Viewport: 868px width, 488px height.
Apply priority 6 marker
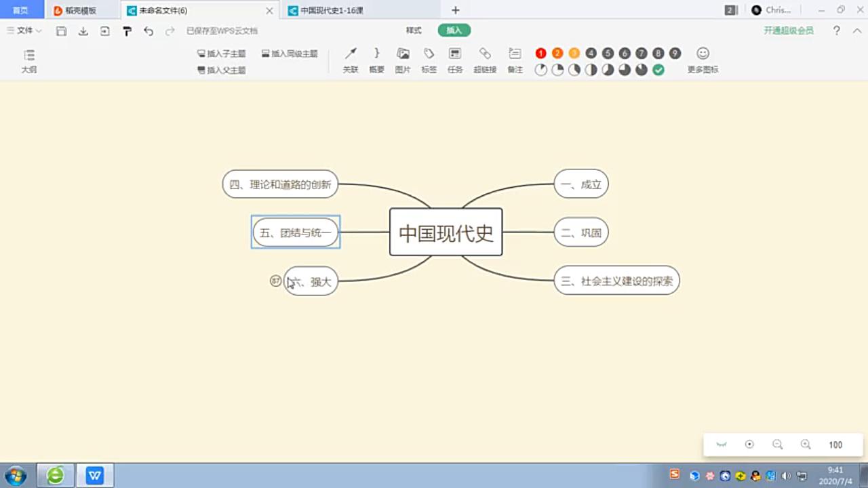point(625,54)
